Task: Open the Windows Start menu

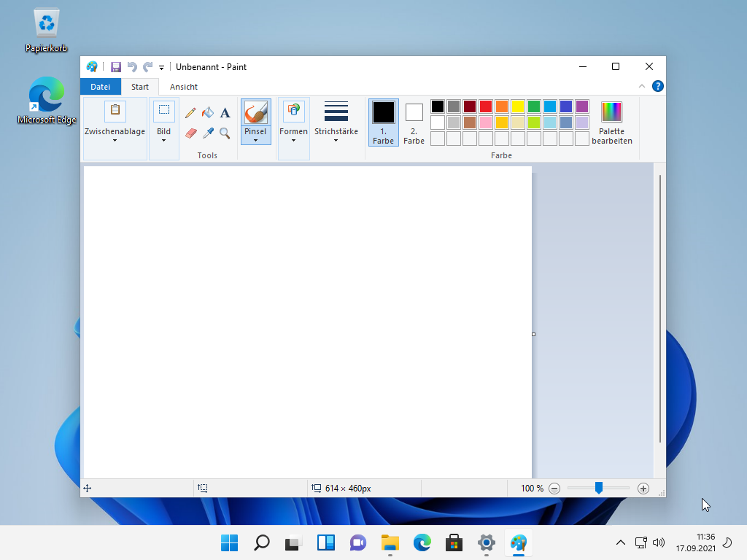Action: tap(230, 542)
